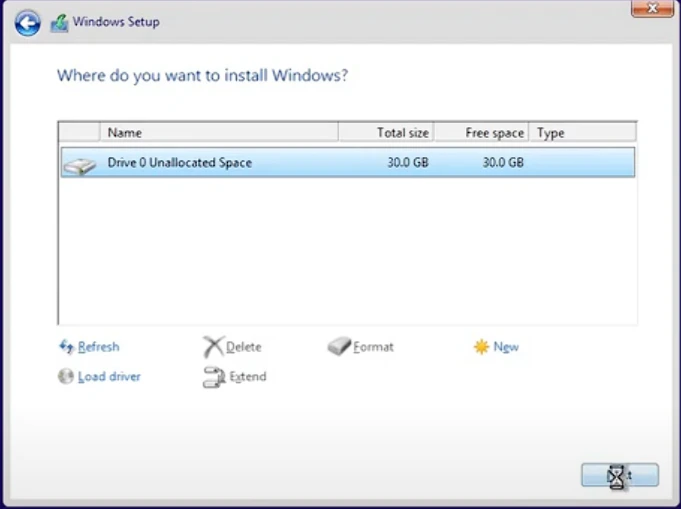Click the drive icon beside Drive 0
Image resolution: width=681 pixels, height=509 pixels.
point(79,166)
